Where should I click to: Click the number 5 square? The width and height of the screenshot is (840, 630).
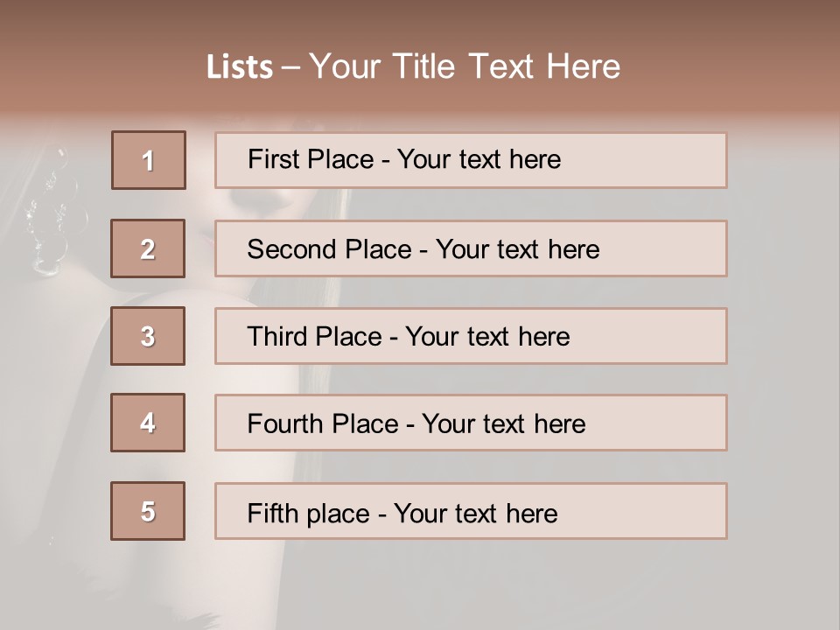pos(148,511)
